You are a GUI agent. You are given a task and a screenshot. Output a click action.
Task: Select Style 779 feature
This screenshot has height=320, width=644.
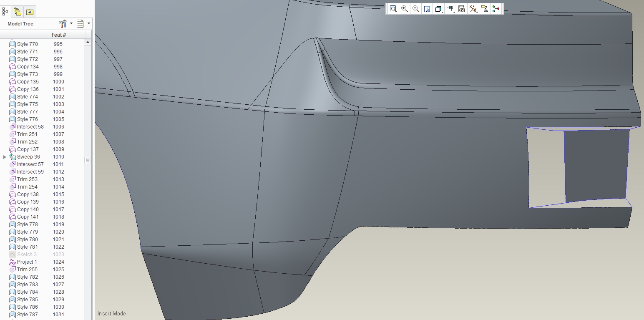tap(27, 232)
